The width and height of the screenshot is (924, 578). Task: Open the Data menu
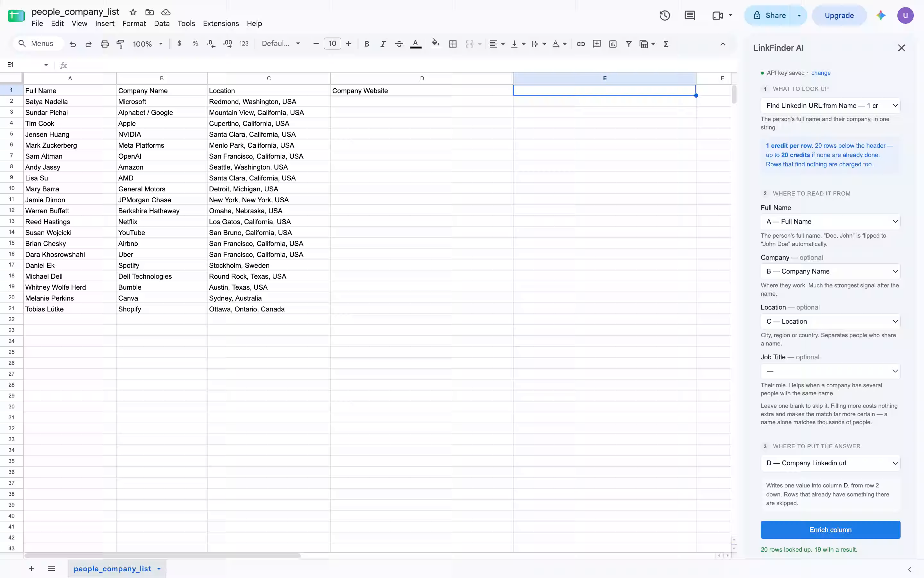[x=161, y=23]
